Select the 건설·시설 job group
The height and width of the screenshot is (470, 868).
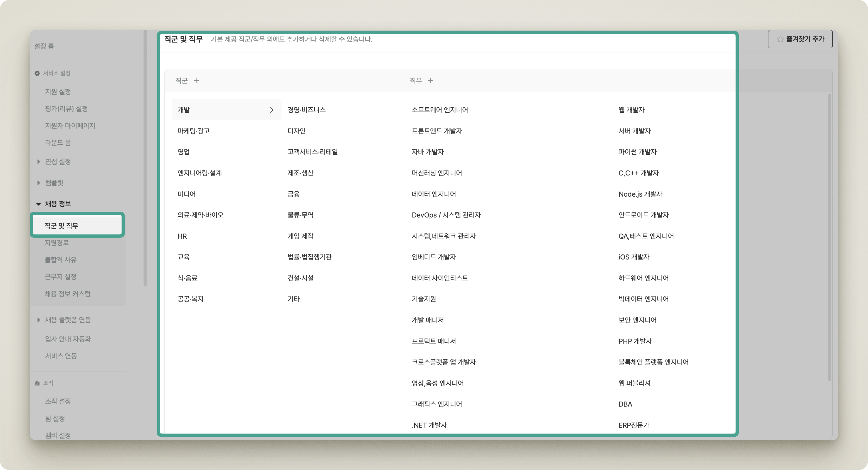coord(300,278)
